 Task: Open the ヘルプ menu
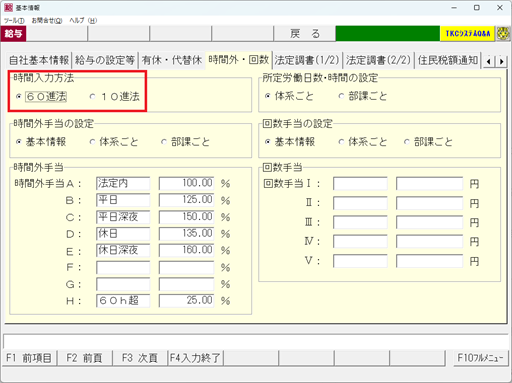click(x=83, y=21)
